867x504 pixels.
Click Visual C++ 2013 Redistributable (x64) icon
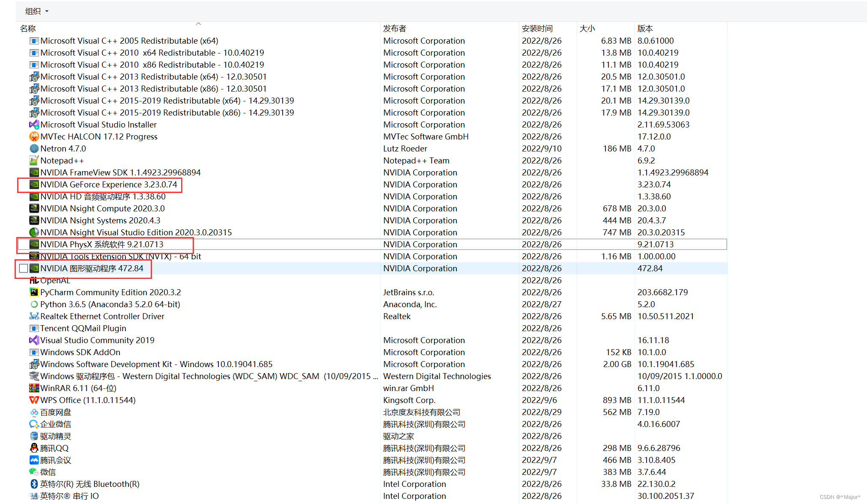(34, 77)
